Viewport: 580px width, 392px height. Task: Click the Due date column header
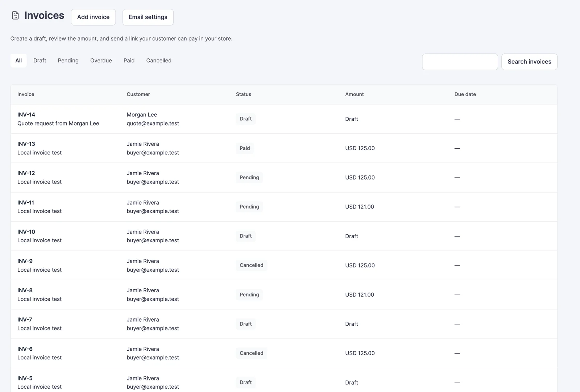pos(465,94)
